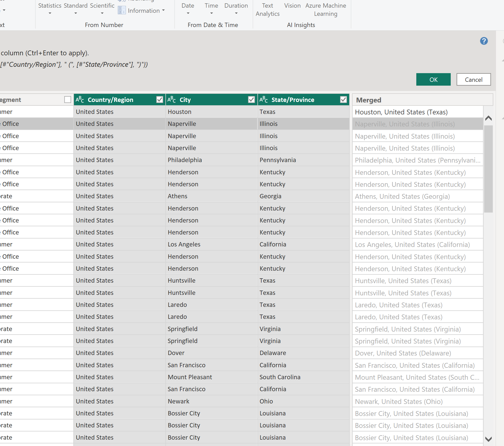Uncheck the City column checkbox
Viewport: 504px width, 446px height.
(251, 100)
